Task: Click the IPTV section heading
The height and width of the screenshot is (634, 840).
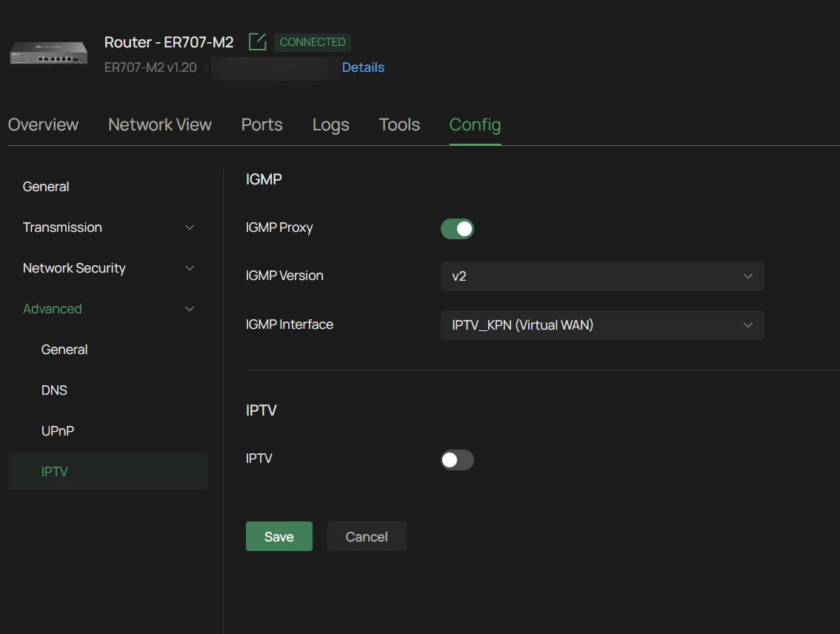Action: 261,410
